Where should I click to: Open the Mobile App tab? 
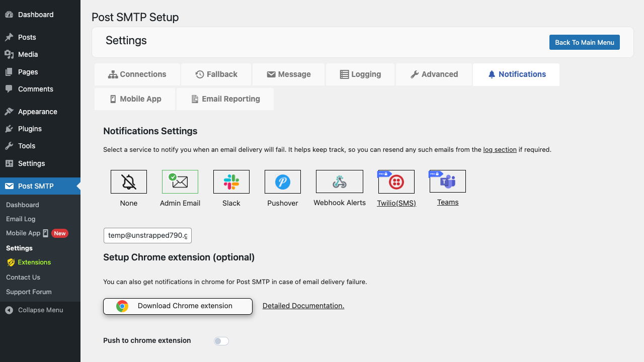pyautogui.click(x=135, y=99)
